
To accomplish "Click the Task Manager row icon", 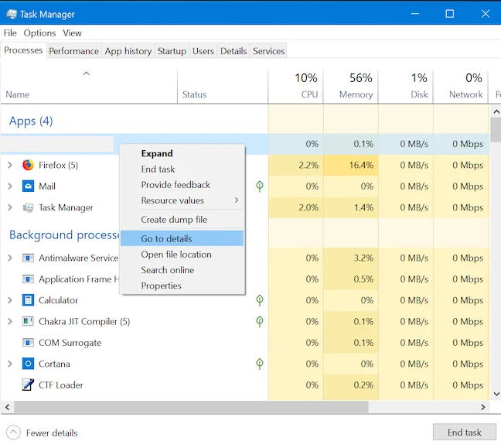I will pyautogui.click(x=28, y=207).
